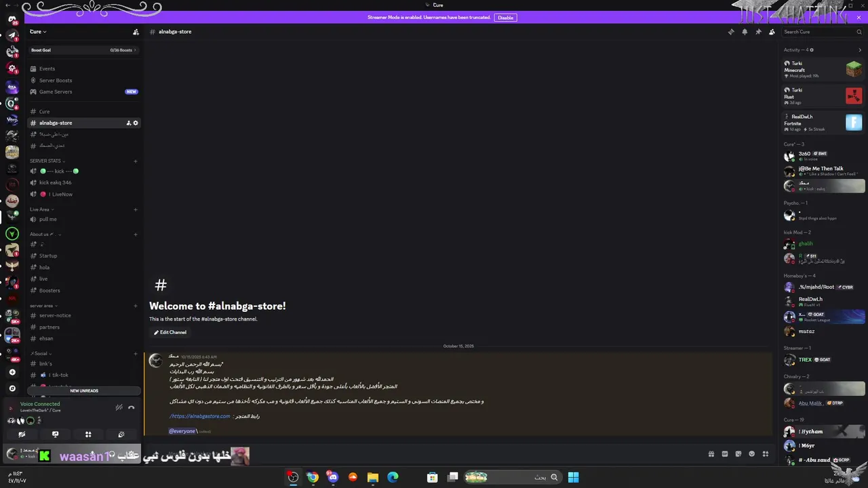The image size is (868, 488).
Task: Add channel to SERVER STATS with plus
Action: (x=136, y=161)
